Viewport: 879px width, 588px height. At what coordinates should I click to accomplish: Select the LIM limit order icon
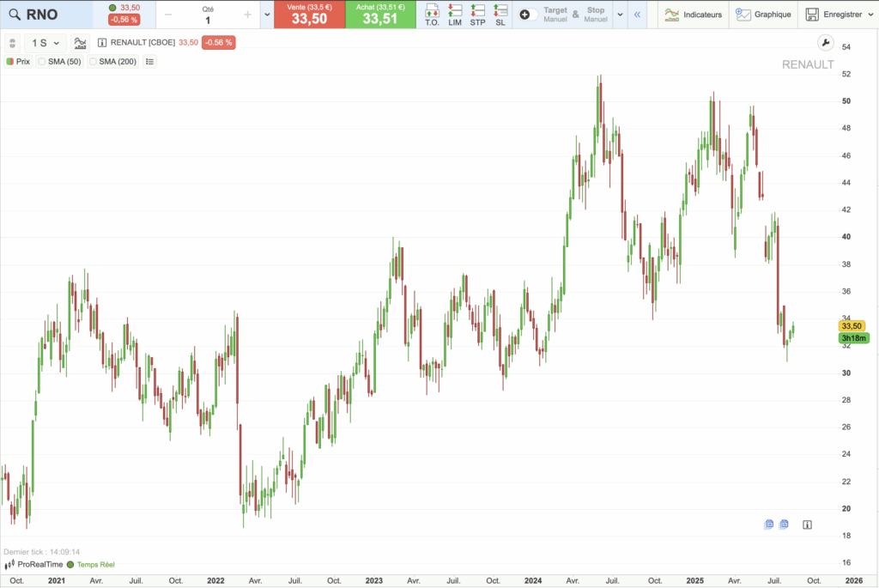click(x=455, y=14)
